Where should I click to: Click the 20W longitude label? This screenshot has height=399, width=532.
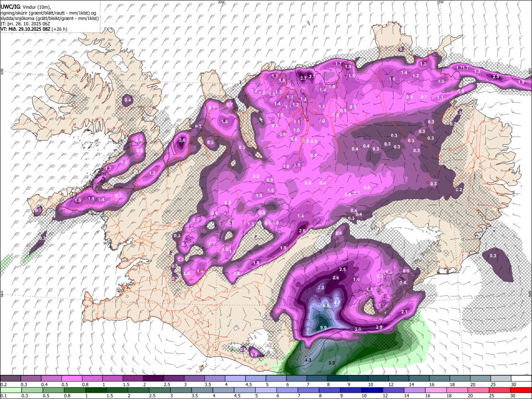[x=221, y=2]
